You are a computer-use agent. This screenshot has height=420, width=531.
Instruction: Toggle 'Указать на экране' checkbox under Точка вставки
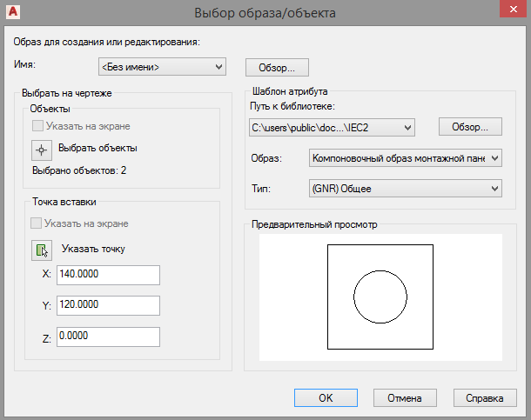pos(36,223)
